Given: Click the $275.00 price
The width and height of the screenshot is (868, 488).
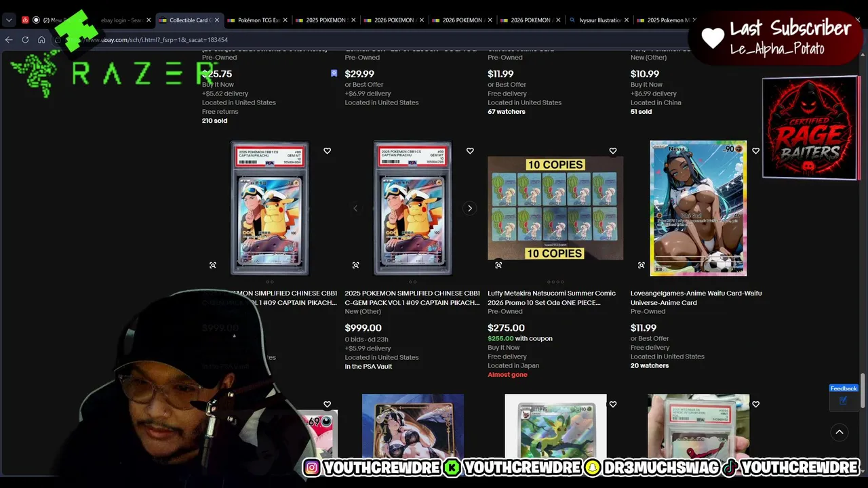Looking at the screenshot, I should point(507,328).
